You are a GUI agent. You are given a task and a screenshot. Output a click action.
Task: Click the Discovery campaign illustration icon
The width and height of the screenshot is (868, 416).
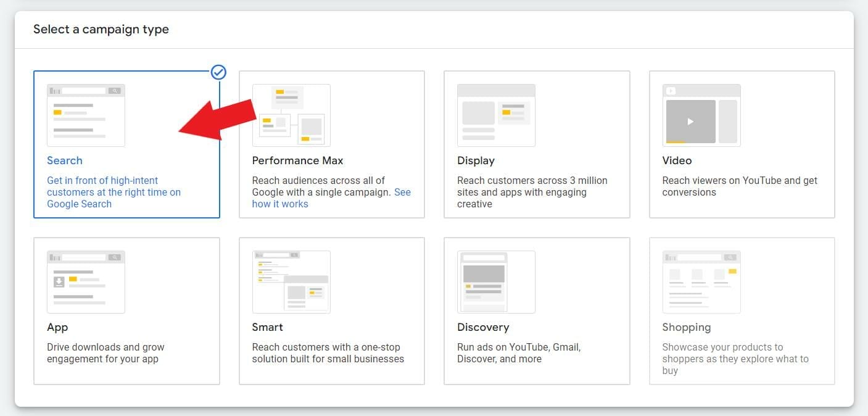click(x=496, y=282)
